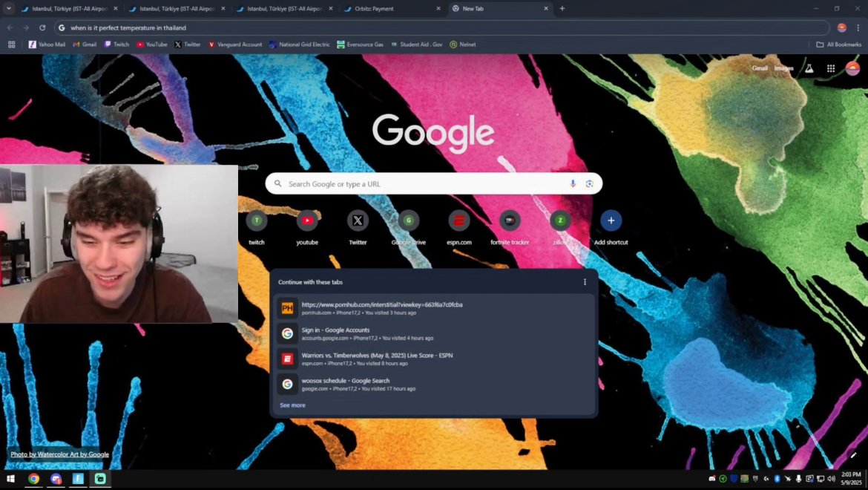Open the zillow shortcut tile
This screenshot has width=868, height=490.
pos(560,228)
